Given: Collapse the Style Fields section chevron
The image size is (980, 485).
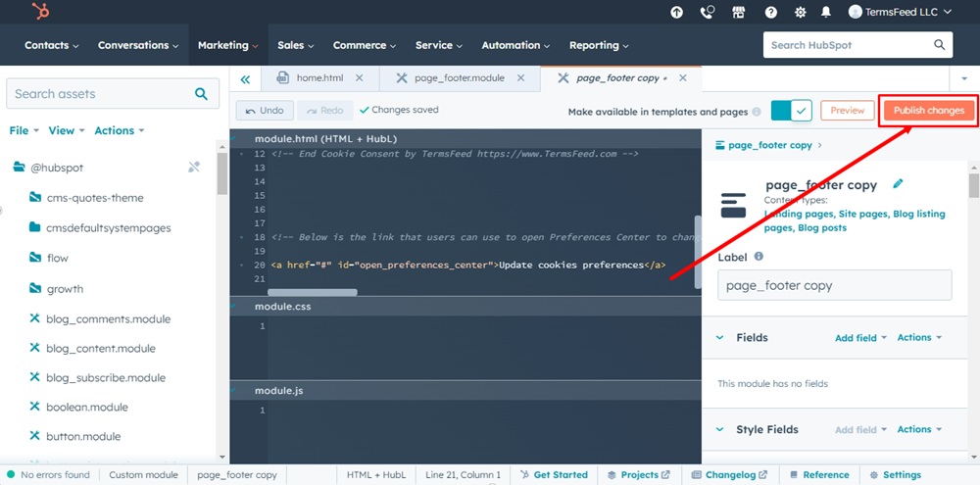Looking at the screenshot, I should tap(720, 429).
